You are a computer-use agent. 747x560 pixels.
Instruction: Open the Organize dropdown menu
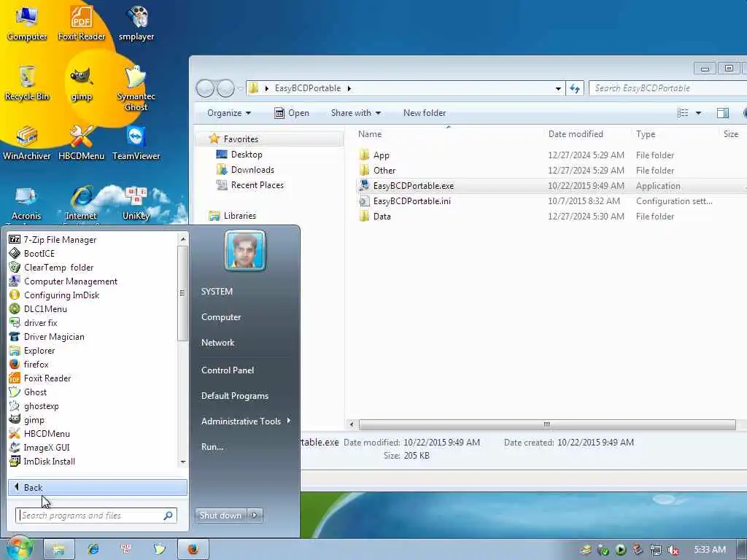[x=228, y=113]
